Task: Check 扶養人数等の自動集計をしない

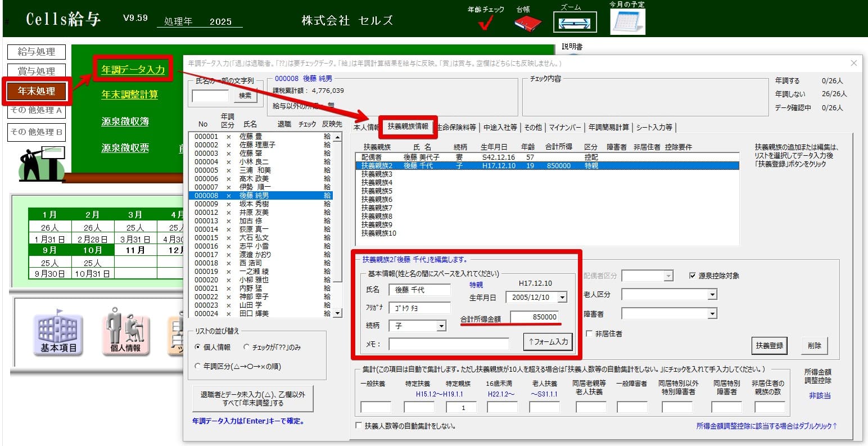Action: tap(359, 426)
